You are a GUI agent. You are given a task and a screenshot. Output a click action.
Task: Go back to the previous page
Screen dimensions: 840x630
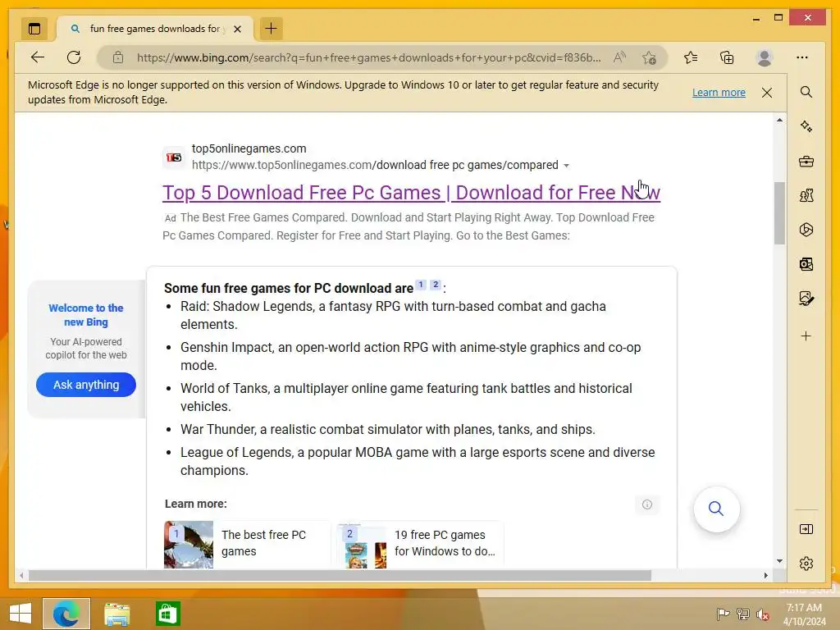tap(38, 57)
